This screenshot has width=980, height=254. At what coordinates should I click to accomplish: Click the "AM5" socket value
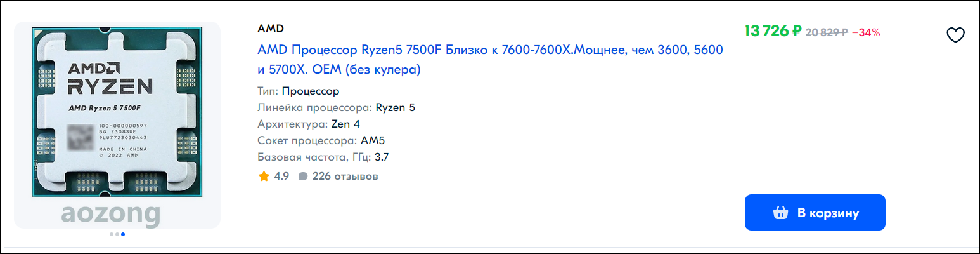pos(374,140)
